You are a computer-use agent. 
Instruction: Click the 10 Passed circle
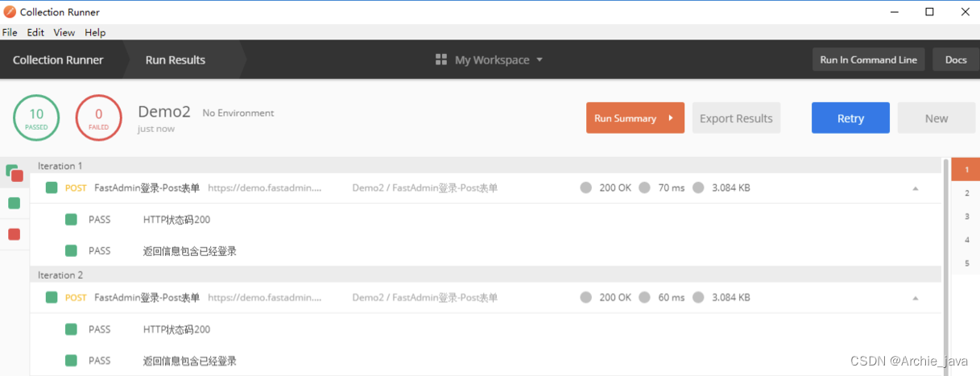pos(36,118)
